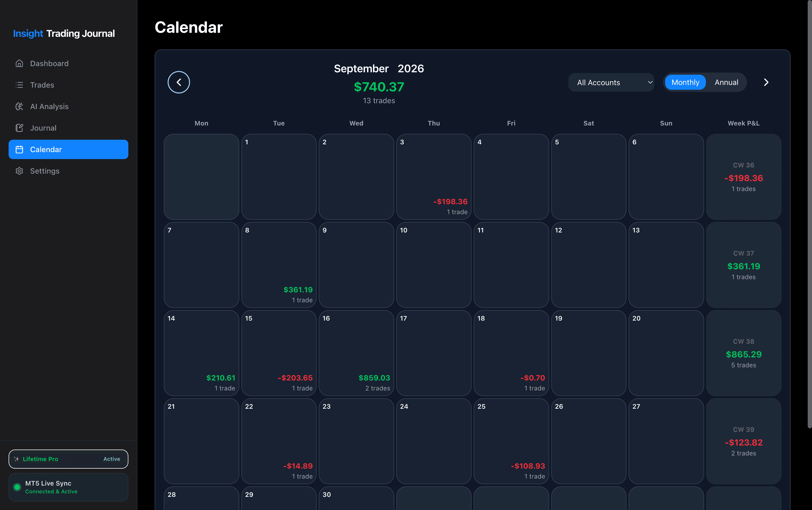Viewport: 812px width, 510px height.
Task: Click the Week P&L column header
Action: 744,123
